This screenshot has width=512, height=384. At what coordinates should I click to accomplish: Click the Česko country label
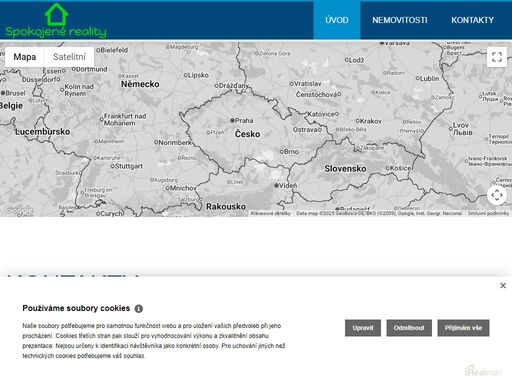(x=247, y=134)
